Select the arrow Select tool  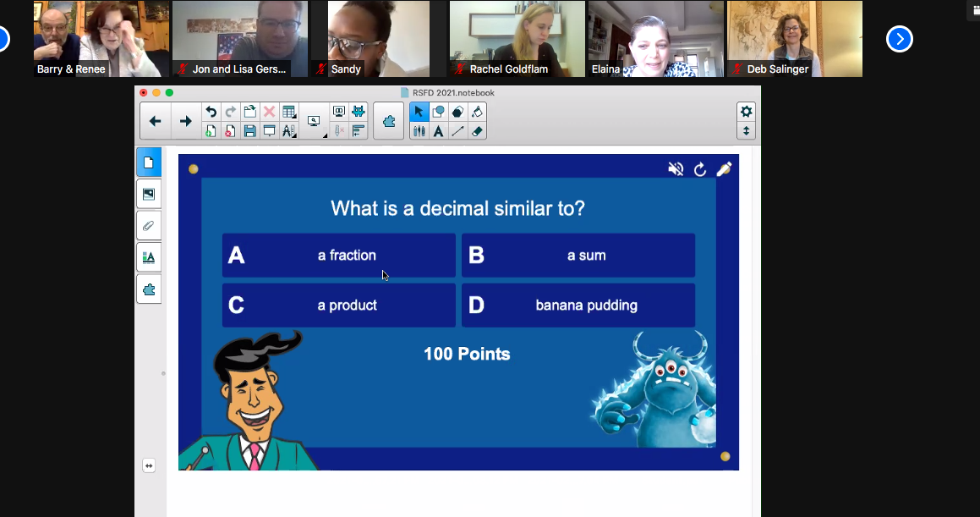pyautogui.click(x=419, y=112)
